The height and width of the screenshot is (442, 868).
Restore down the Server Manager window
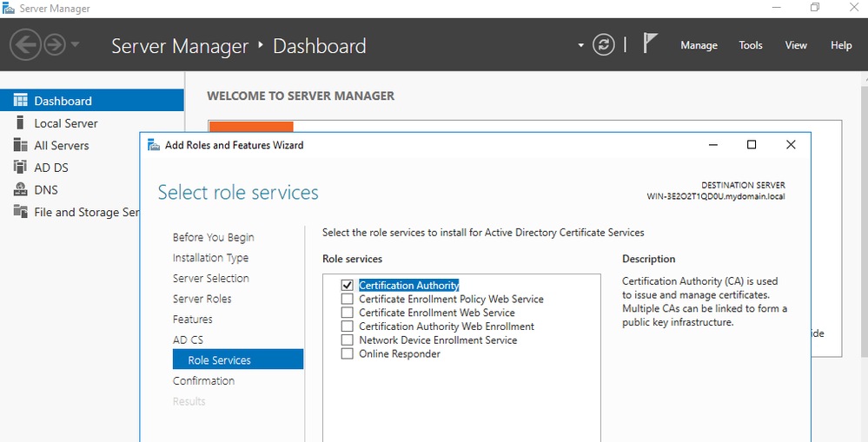(815, 7)
